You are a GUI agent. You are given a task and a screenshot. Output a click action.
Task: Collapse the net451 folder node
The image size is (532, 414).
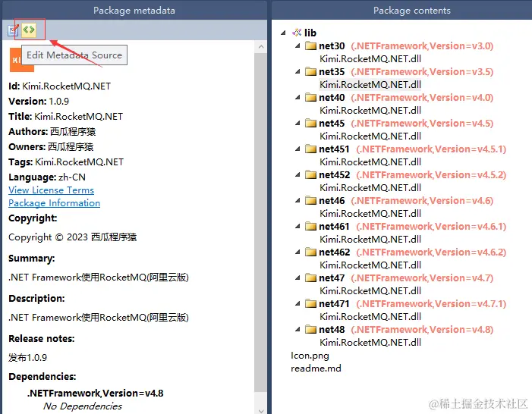pyautogui.click(x=297, y=149)
